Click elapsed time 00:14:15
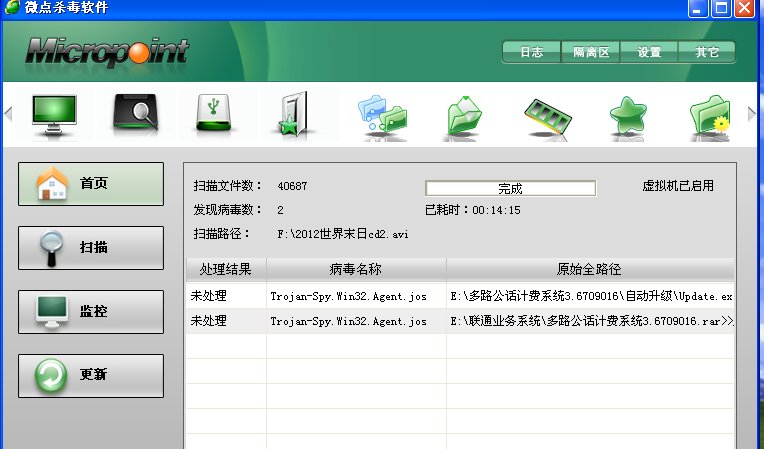Screen dimensions: 764x449 [x=496, y=210]
